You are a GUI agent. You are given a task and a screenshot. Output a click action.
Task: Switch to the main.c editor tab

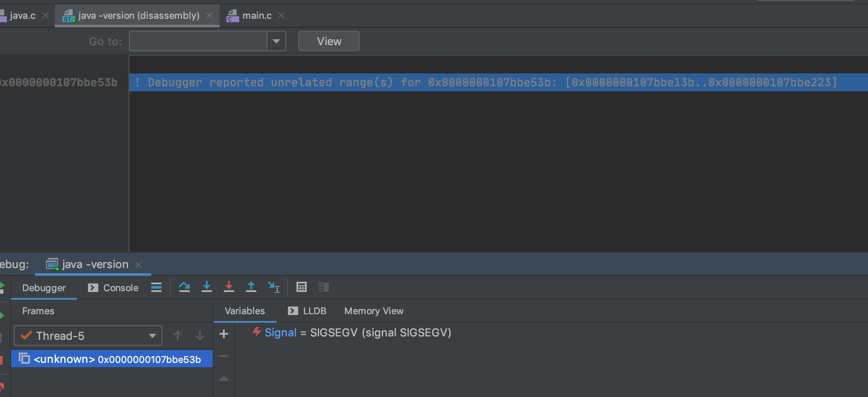pyautogui.click(x=257, y=16)
